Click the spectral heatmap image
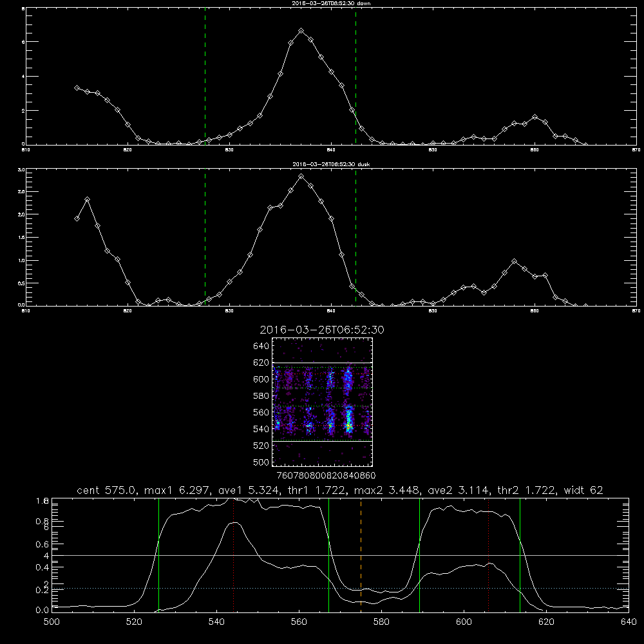The width and height of the screenshot is (644, 644). click(323, 402)
